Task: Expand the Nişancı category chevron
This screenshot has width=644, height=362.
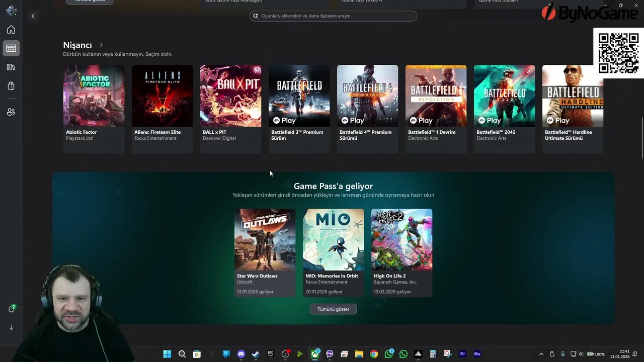Action: 101,45
